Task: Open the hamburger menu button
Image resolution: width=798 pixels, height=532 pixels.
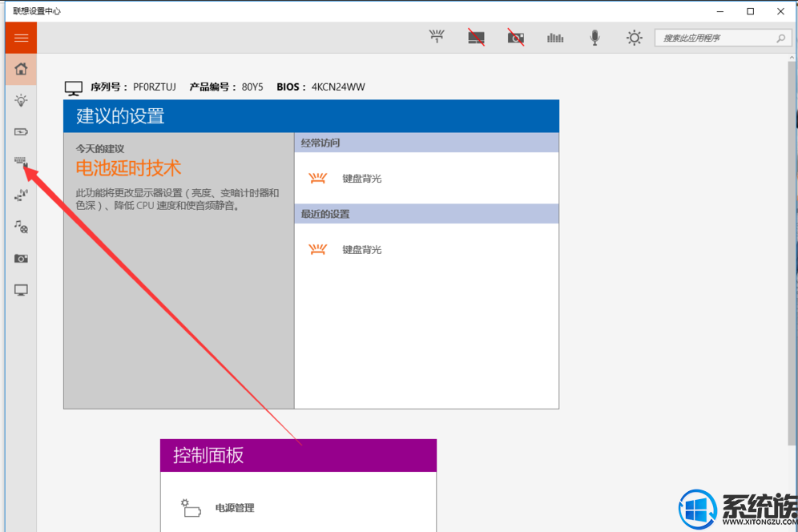Action: click(21, 38)
